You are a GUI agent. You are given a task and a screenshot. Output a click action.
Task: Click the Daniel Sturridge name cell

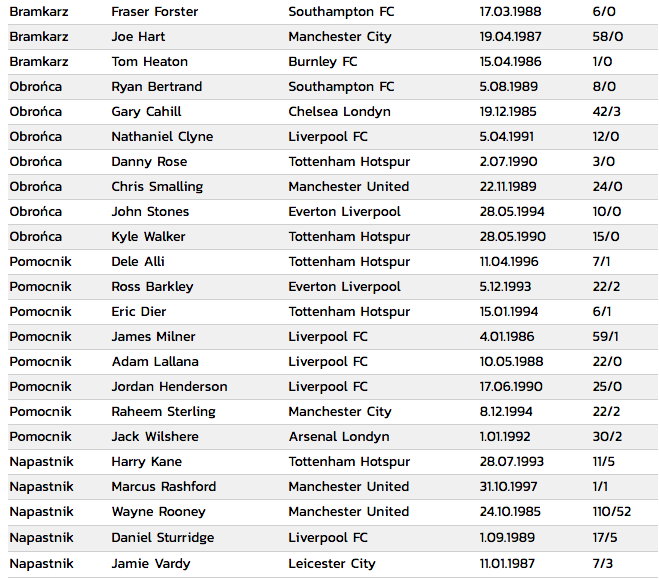163,538
